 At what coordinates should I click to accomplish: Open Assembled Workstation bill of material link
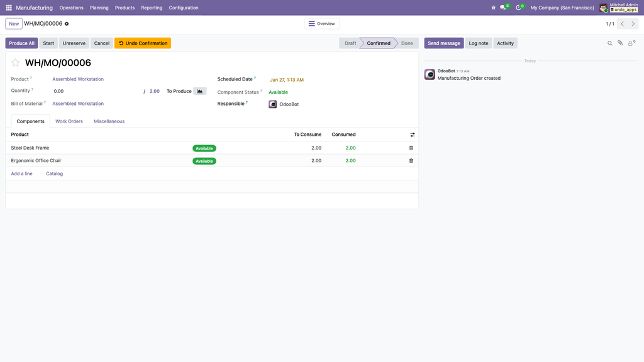pyautogui.click(x=78, y=104)
